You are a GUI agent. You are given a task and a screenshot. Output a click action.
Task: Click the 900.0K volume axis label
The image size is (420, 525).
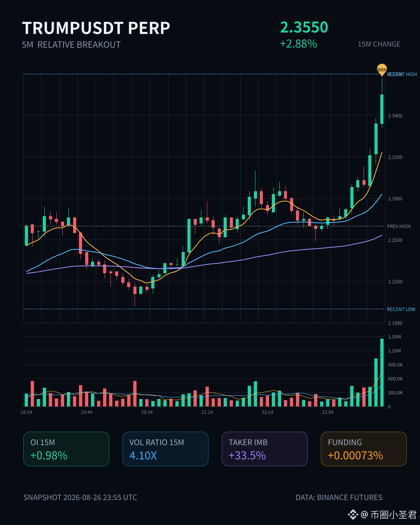pyautogui.click(x=395, y=365)
